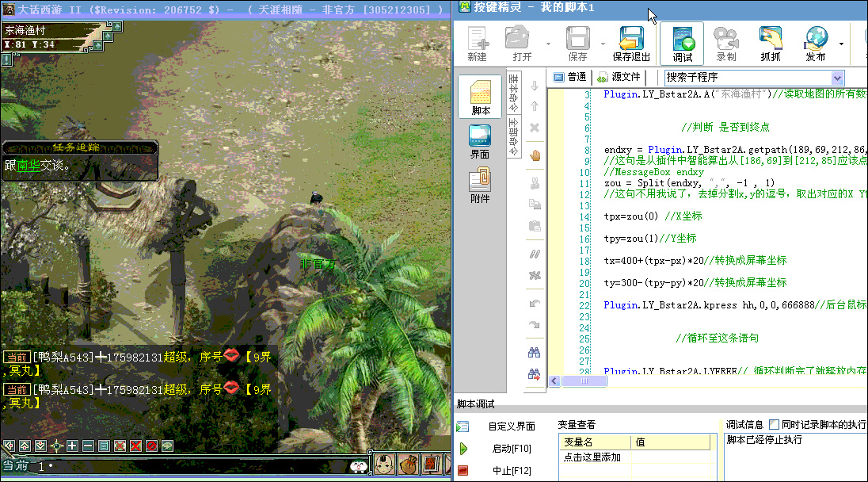Click the green play icon beside 启动[F10]
Viewport: 868px width, 482px height.
coord(463,448)
